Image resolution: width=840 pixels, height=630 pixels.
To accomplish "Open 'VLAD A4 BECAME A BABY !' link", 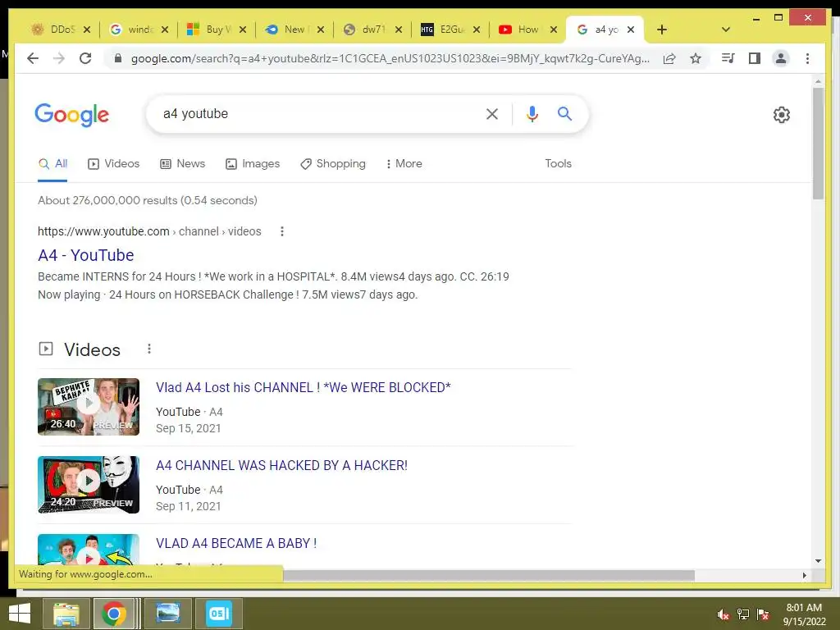I will pos(236,543).
